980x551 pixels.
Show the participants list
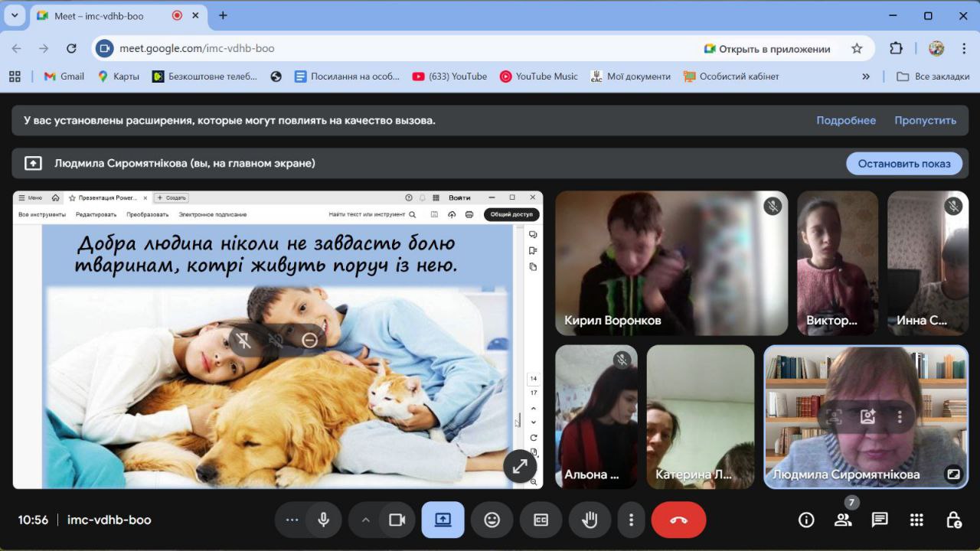pyautogui.click(x=843, y=520)
